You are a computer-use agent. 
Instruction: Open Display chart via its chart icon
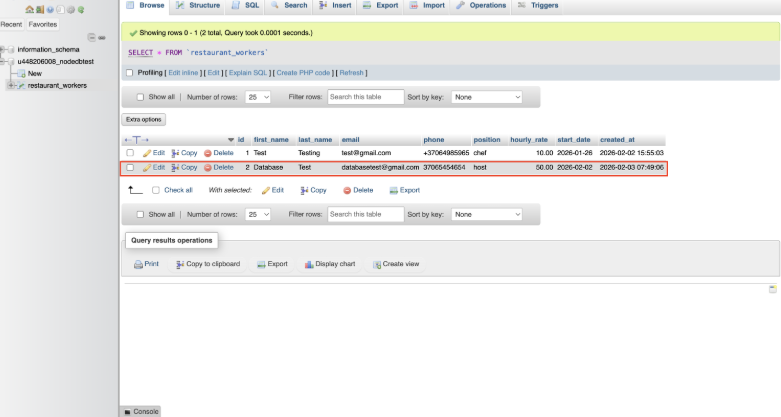(309, 264)
